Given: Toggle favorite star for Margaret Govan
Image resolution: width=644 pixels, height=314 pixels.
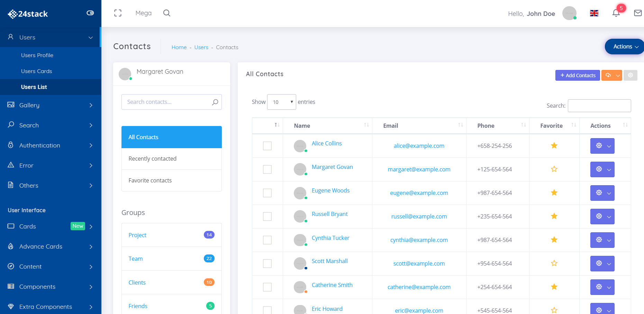Looking at the screenshot, I should coord(554,169).
